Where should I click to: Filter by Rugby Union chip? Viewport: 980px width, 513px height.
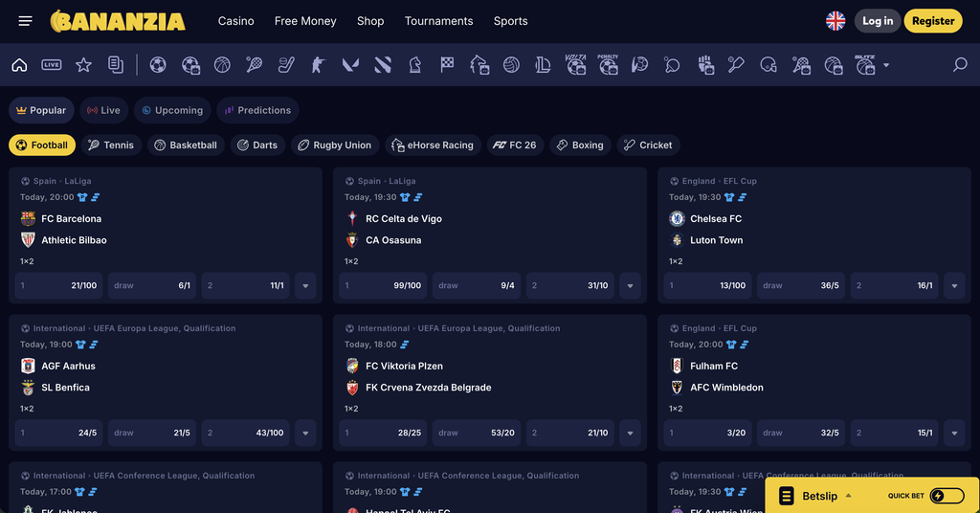335,145
